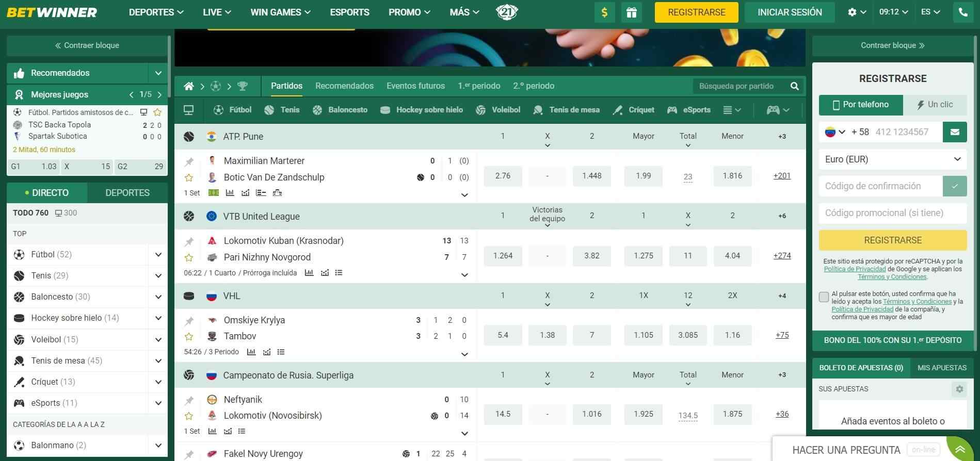
Task: Accept terms checkbox in registration form
Action: pos(824,297)
